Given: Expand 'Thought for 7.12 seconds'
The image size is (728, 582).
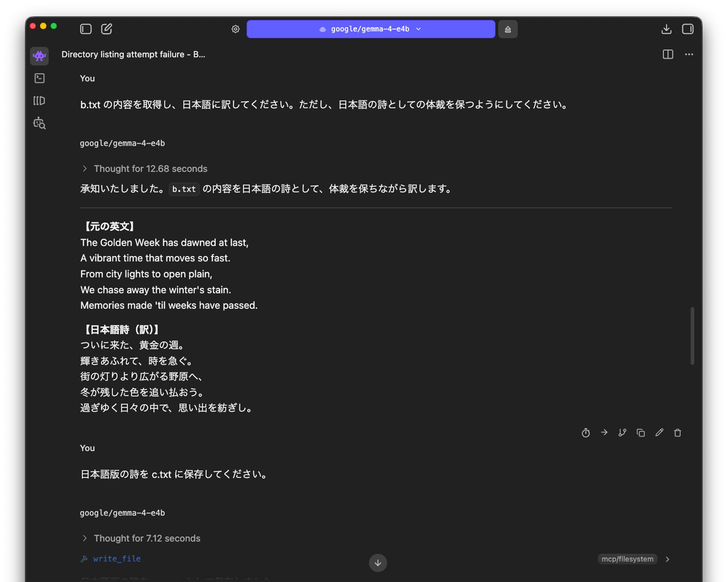Looking at the screenshot, I should [141, 539].
